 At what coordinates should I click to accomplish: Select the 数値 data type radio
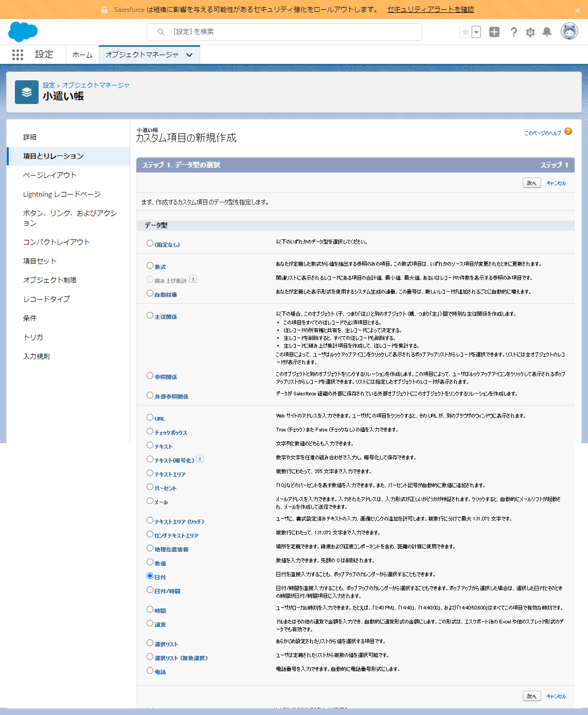150,562
